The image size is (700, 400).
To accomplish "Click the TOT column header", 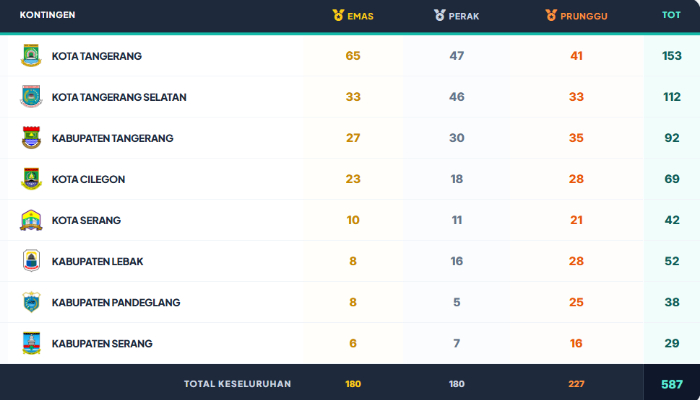I will coord(671,15).
